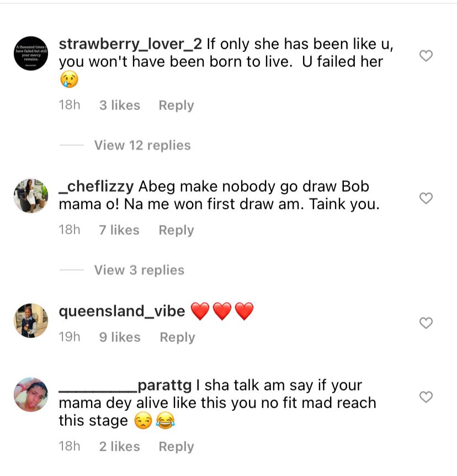Viewport: 457px width, 476px height.
Task: View 9 likes on queensland_vibe's comment
Action: point(120,337)
